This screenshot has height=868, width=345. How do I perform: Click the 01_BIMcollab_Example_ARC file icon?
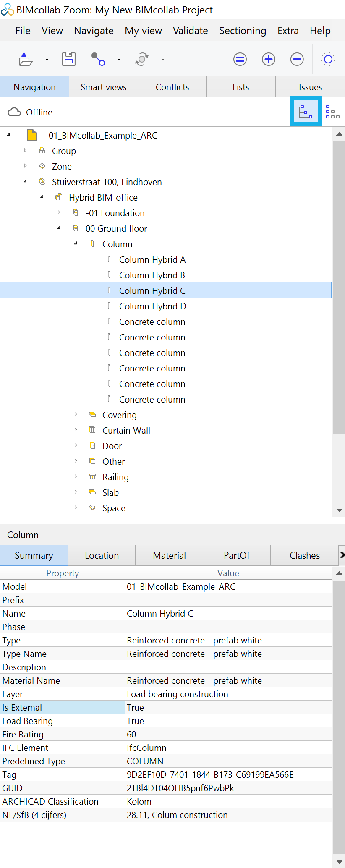(x=32, y=135)
